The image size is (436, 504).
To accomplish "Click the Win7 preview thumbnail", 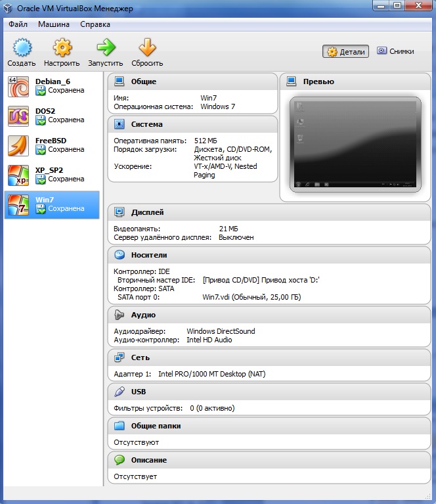I will click(355, 145).
